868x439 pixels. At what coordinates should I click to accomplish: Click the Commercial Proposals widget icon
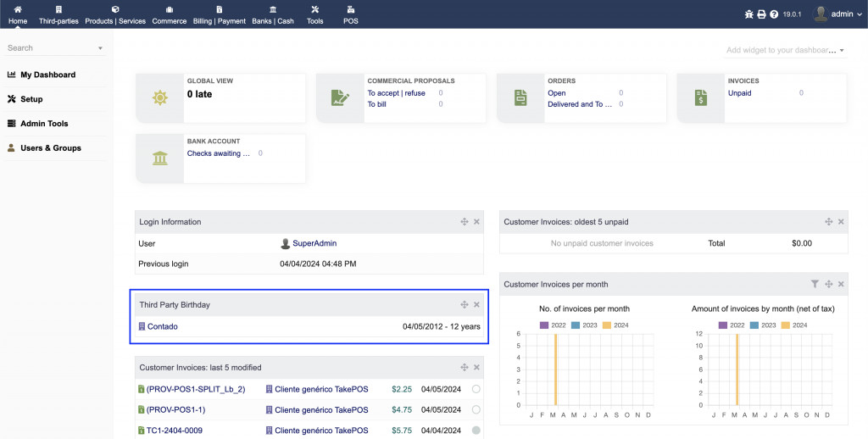[x=341, y=97]
